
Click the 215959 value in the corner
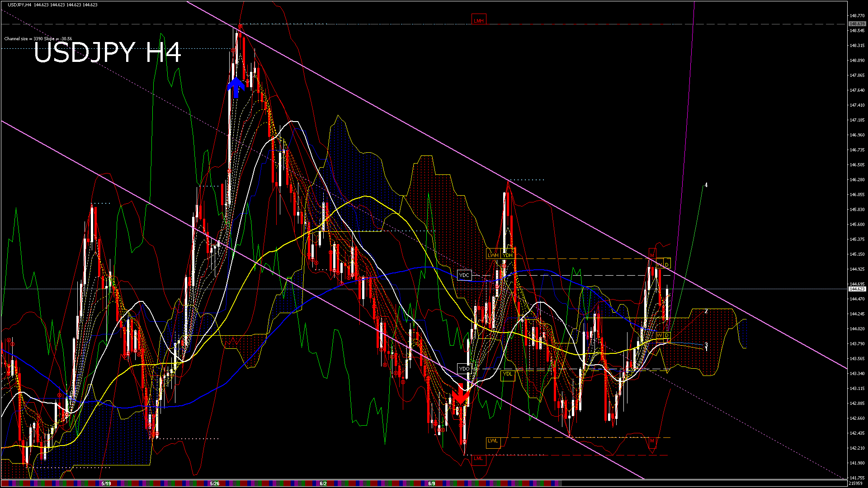point(856,483)
